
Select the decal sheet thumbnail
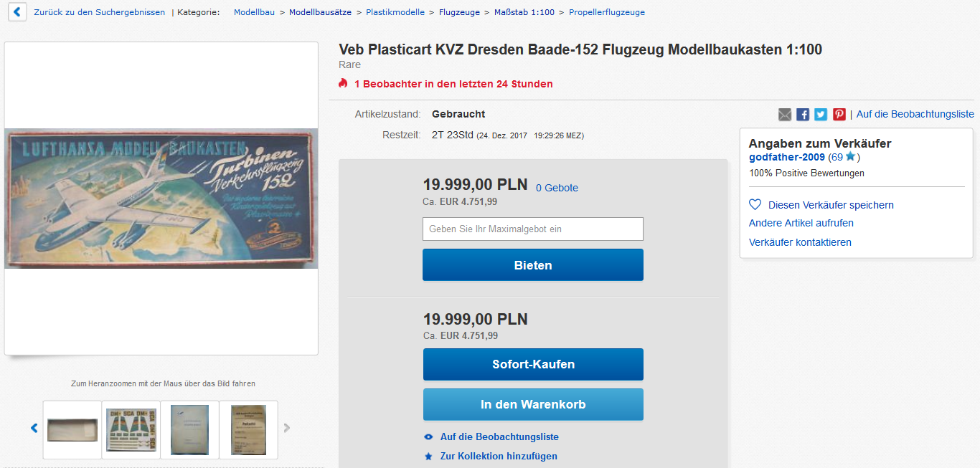(x=131, y=429)
